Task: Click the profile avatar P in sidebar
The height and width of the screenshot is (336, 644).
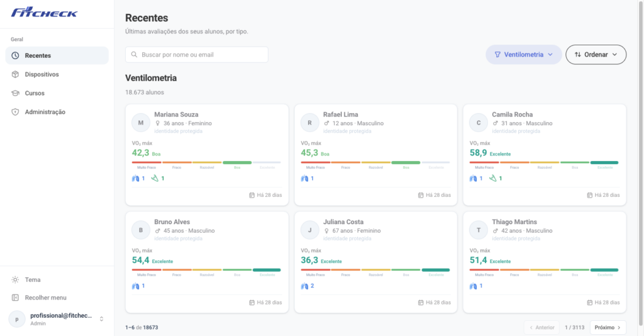Action: click(17, 319)
